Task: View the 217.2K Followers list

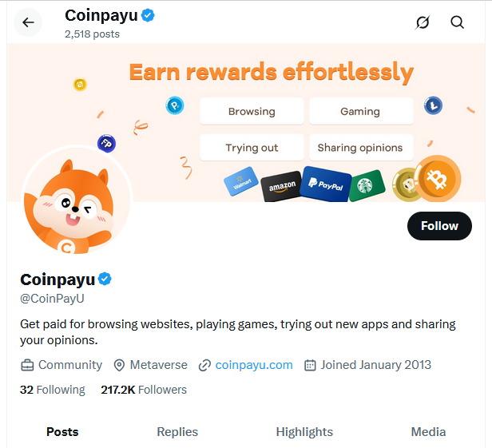Action: [x=144, y=390]
